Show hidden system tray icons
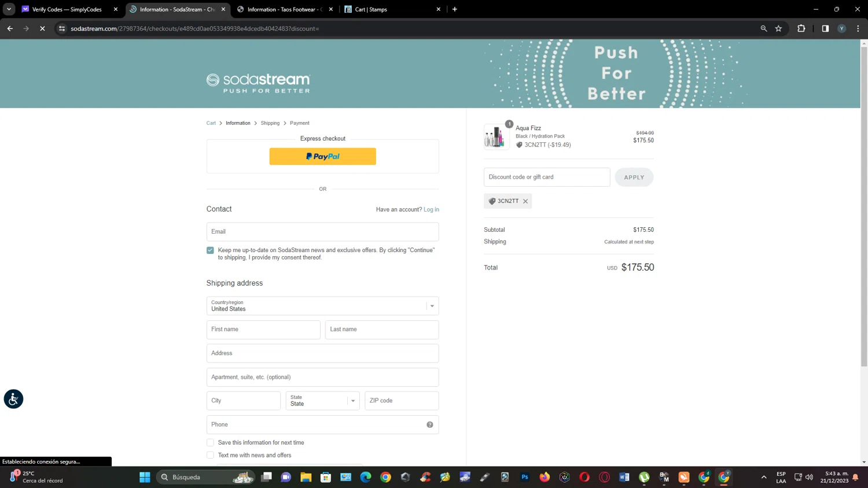 pos(764,477)
